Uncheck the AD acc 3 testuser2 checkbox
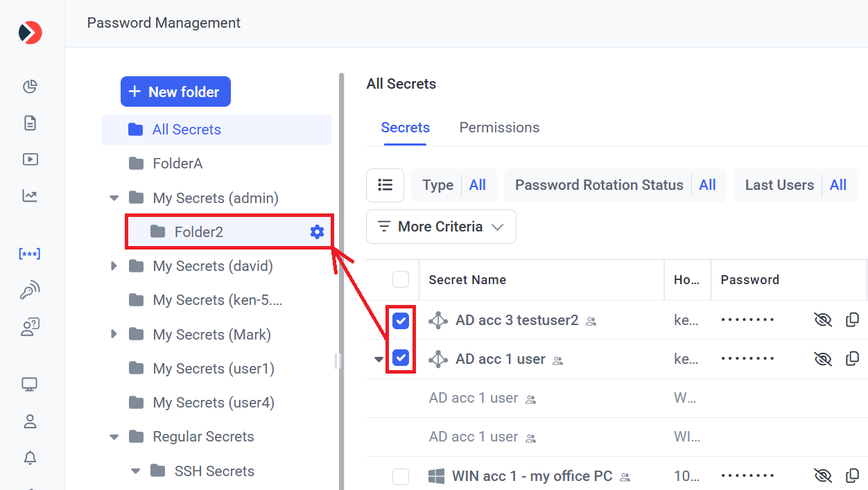The width and height of the screenshot is (868, 490). [401, 320]
